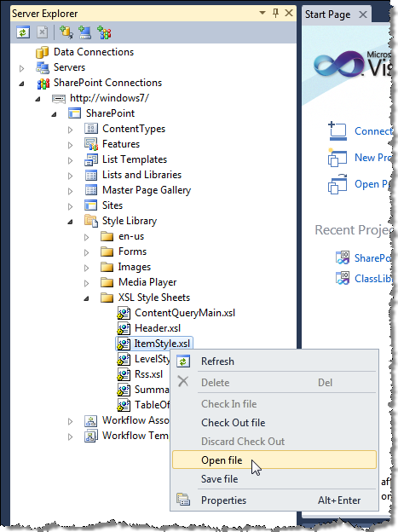
Task: Click the Header.xsl file icon
Action: (x=124, y=328)
